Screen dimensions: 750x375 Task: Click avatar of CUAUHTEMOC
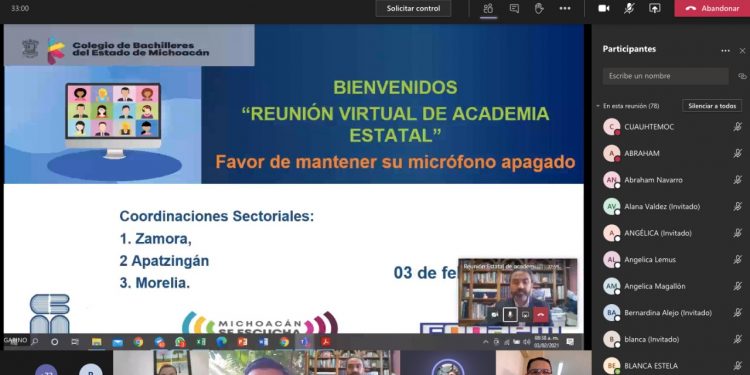coord(611,127)
